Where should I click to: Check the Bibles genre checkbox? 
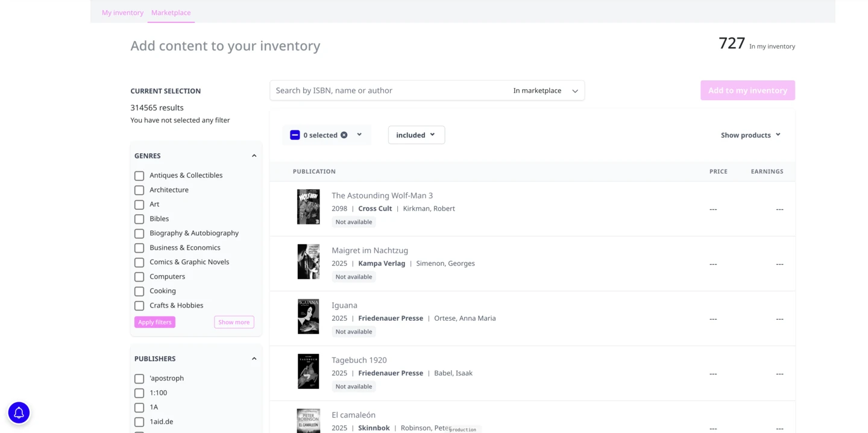[x=139, y=219]
